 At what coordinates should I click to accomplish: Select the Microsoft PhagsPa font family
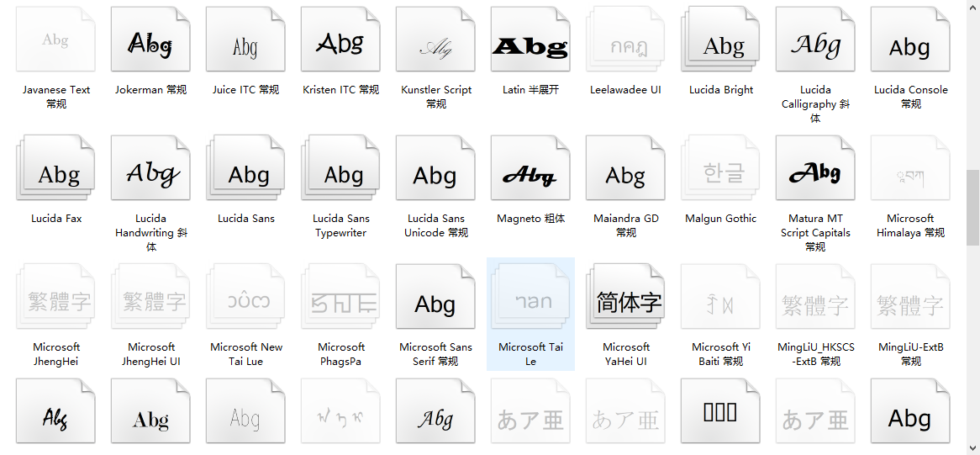tap(340, 297)
